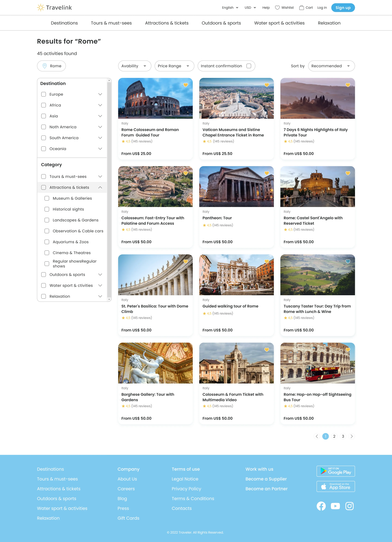Viewport: 392px width, 542px height.
Task: Favorite the Pantheon Tour with its heart icon
Action: 267,173
